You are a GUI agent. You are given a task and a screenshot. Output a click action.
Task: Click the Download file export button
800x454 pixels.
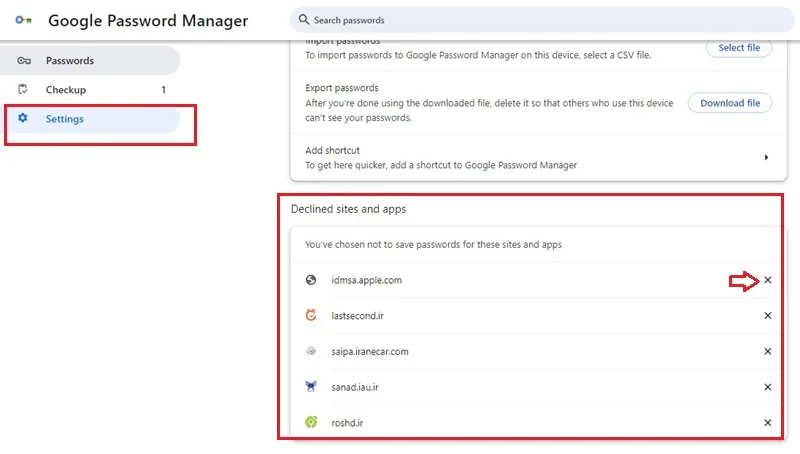pos(730,103)
